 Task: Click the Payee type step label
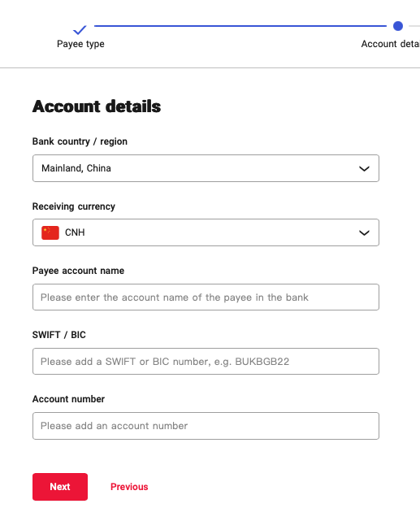coord(80,44)
